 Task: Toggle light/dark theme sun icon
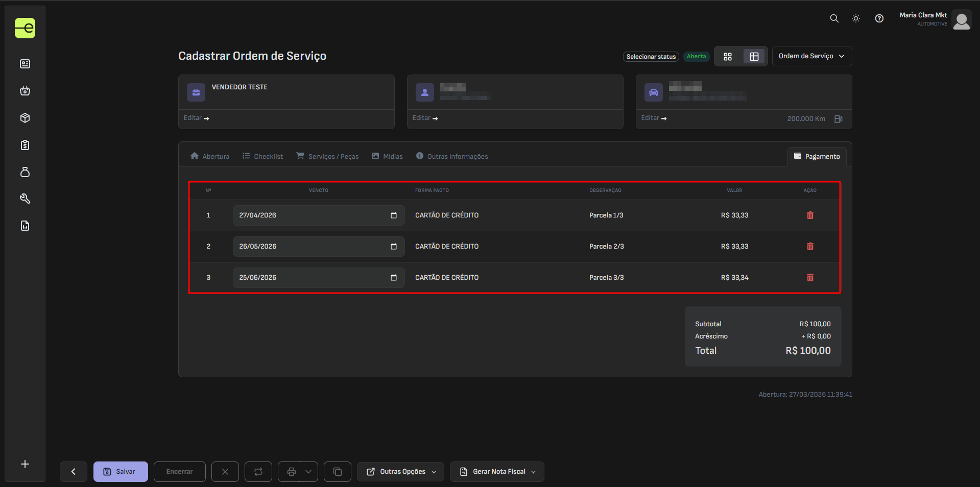856,18
